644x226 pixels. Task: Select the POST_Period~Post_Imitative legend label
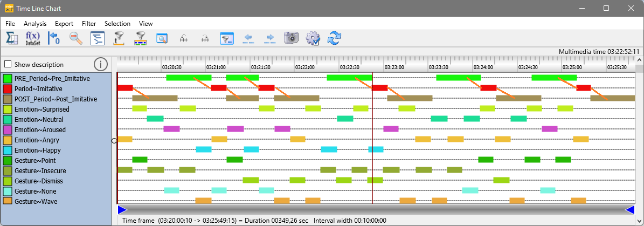(56, 99)
